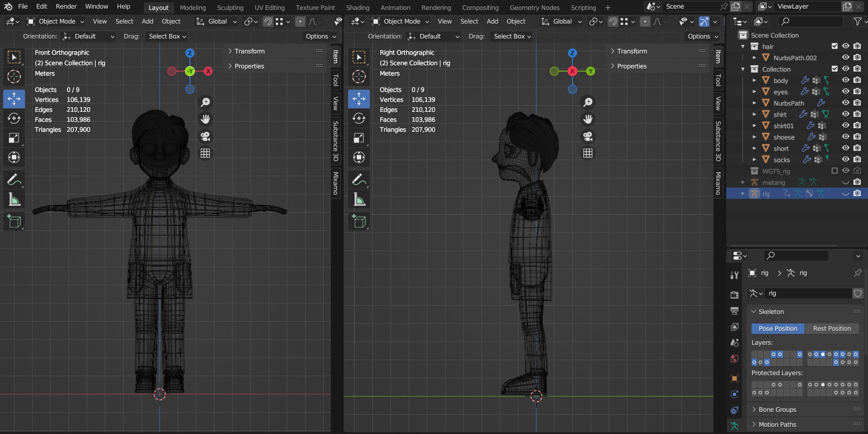Switch to Sculpting workspace tab
Viewport: 868px width, 434px height.
(230, 8)
